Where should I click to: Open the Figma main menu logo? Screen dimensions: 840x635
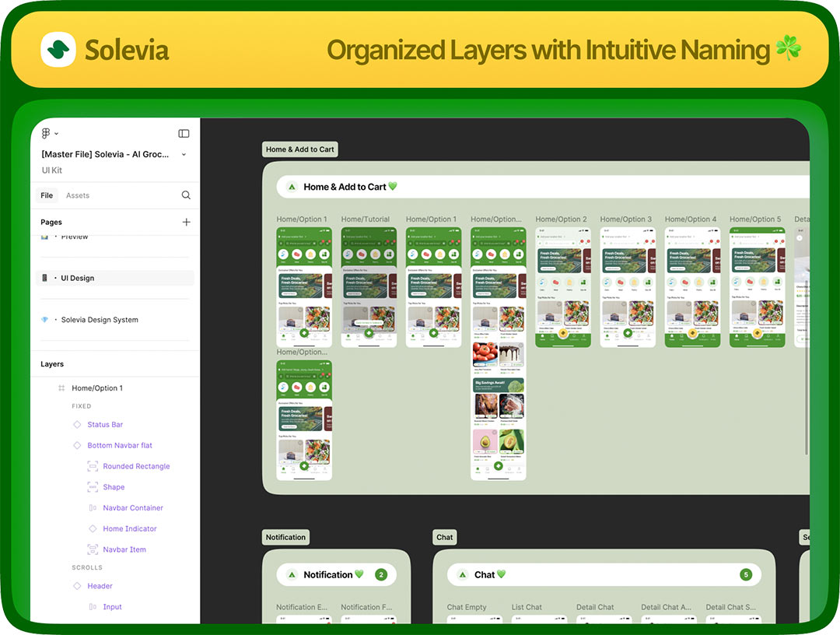tap(46, 134)
